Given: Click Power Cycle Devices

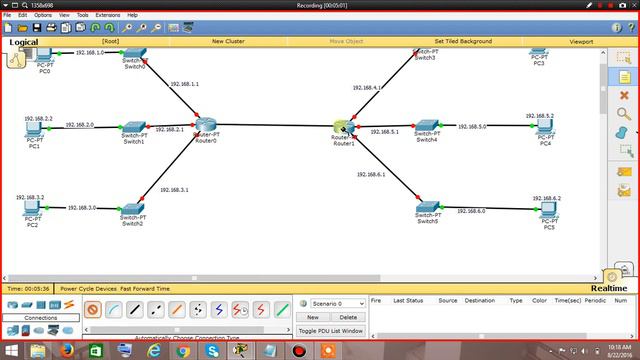Looking at the screenshot, I should pyautogui.click(x=89, y=289).
